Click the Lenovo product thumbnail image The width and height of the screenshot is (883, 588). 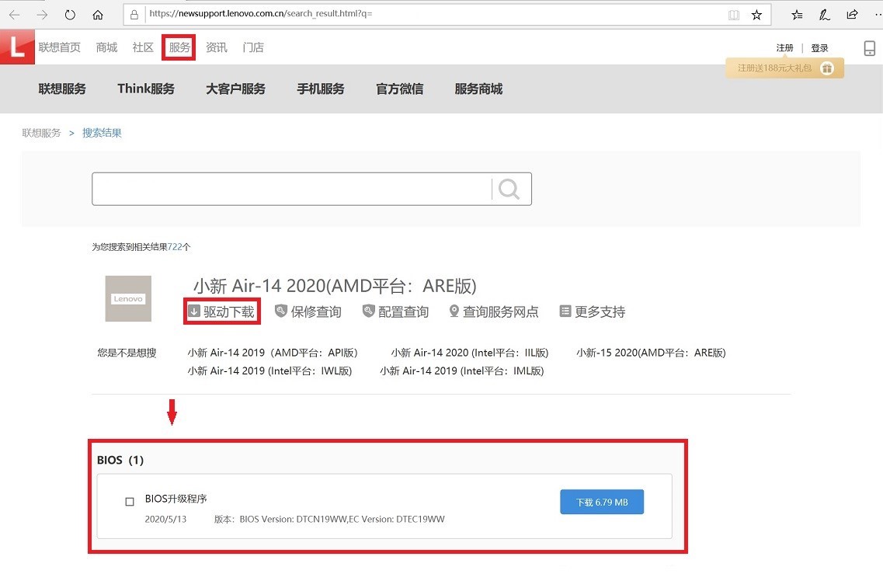point(128,298)
